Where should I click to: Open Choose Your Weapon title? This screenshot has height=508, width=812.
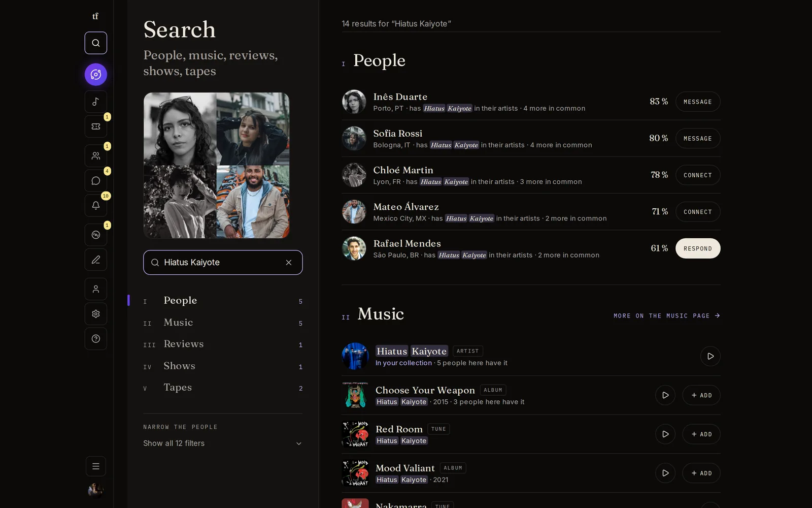click(425, 390)
